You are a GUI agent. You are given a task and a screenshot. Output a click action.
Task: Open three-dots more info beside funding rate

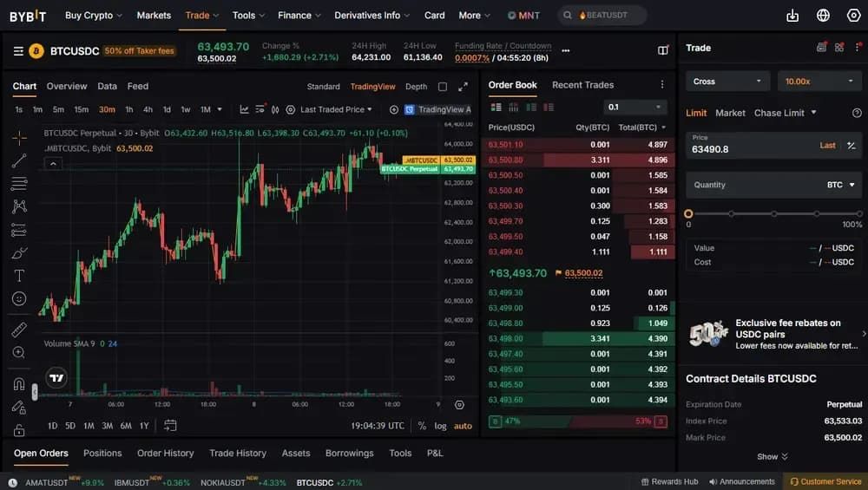[x=565, y=50]
